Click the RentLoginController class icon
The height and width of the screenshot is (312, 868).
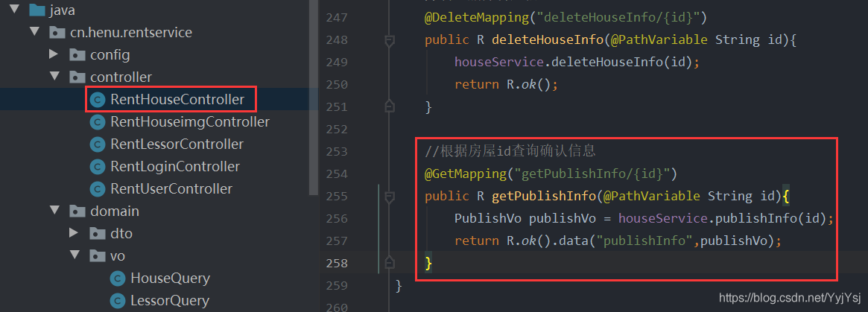click(x=98, y=166)
